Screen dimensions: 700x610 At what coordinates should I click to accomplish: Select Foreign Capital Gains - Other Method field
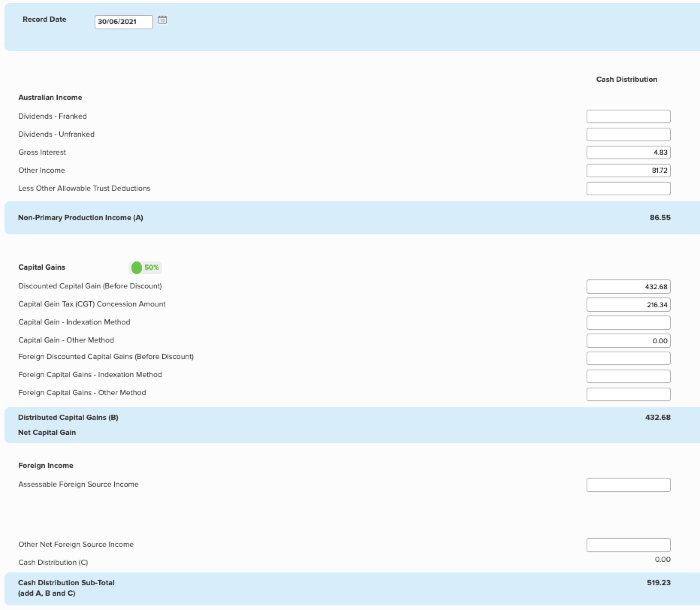[x=628, y=394]
